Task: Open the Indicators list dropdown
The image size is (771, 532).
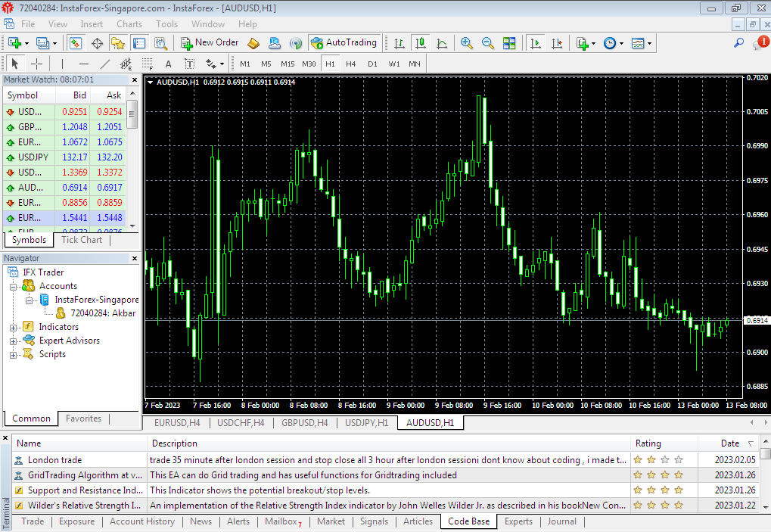Action: click(x=585, y=43)
